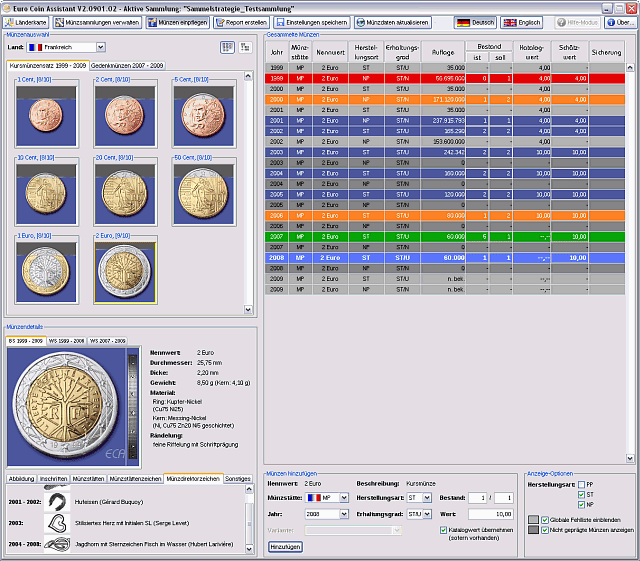Viewport: 640px width, 561px height.
Task: Select the coin tree view icon
Action: click(x=245, y=47)
